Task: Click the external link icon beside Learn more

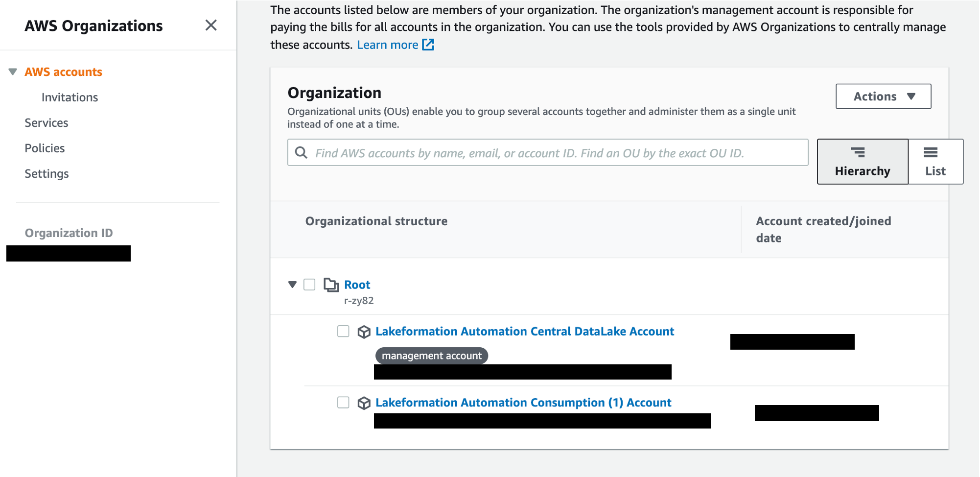Action: click(x=428, y=45)
